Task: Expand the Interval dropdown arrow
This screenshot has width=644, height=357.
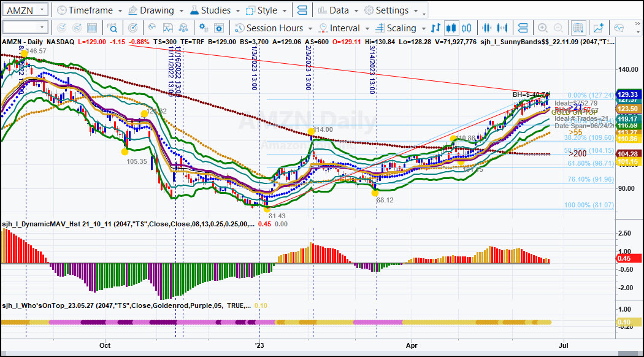Action: (x=367, y=28)
